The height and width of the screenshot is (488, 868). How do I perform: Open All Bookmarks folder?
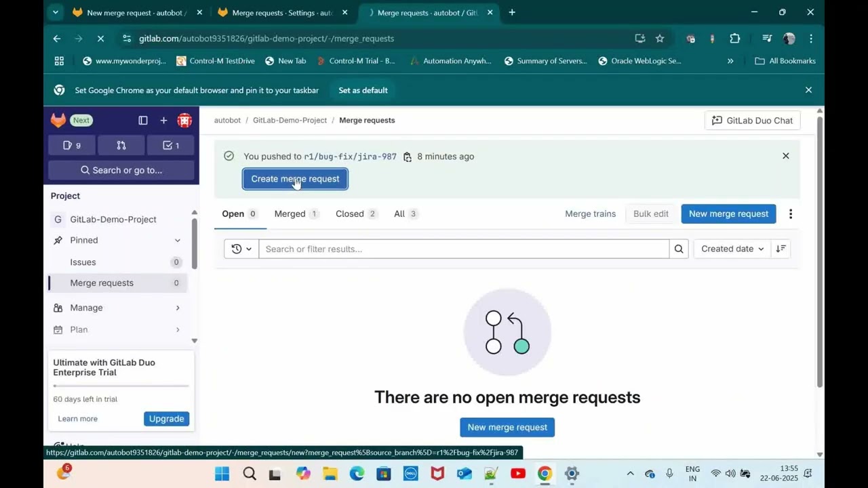[785, 61]
